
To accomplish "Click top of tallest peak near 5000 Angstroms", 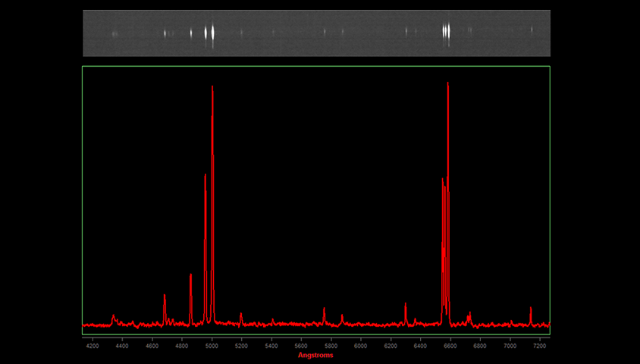I will [212, 86].
